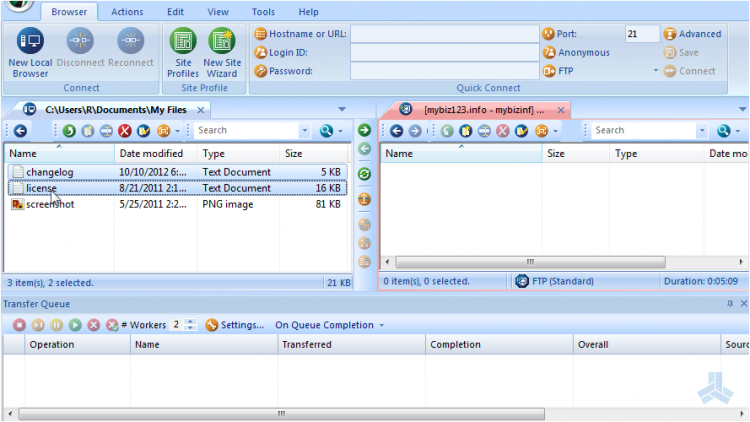Viewport: 750px width, 422px height.
Task: Open the Tools ribbon tab
Action: click(264, 12)
